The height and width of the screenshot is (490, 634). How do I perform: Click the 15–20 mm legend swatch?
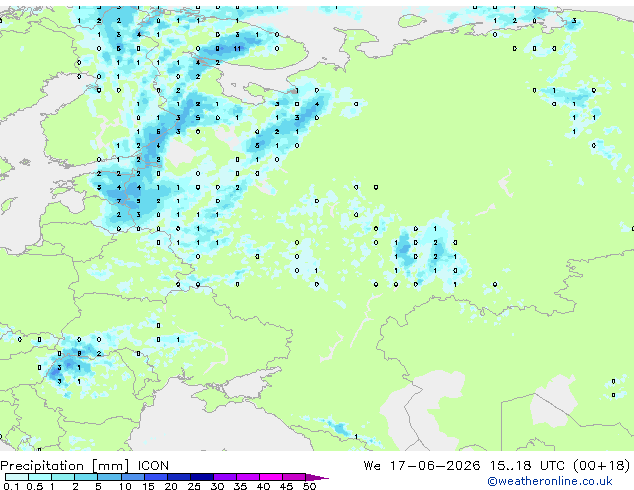155,477
